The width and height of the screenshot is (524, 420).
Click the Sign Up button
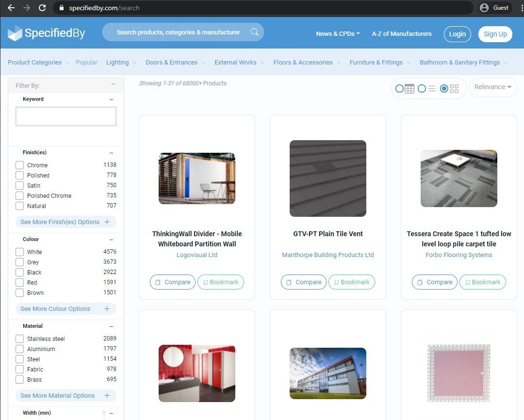pos(495,34)
